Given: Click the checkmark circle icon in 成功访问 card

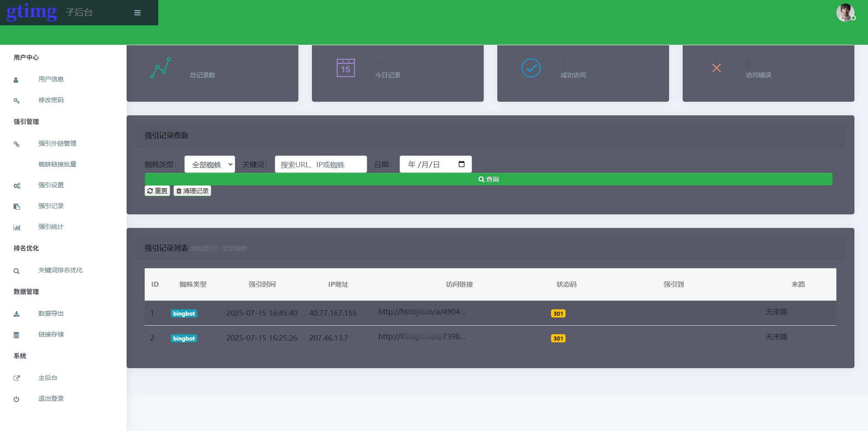Looking at the screenshot, I should 531,68.
